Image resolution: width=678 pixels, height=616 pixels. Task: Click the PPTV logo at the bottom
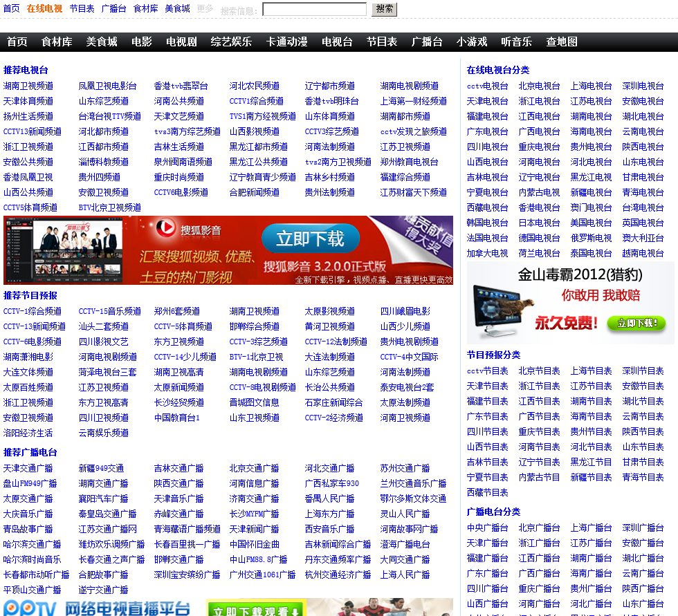(29, 608)
